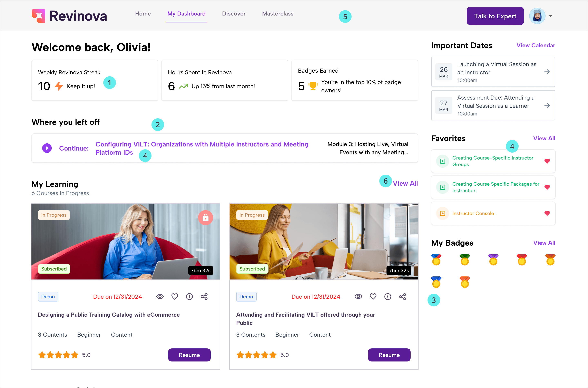588x388 pixels.
Task: Unfavorite Instructor Console with its heart
Action: (547, 213)
